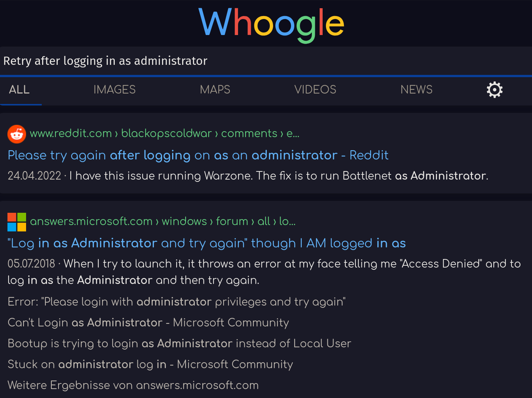Open the "Log in as Administrator" Microsoft result
Image resolution: width=532 pixels, height=398 pixels.
(x=206, y=243)
